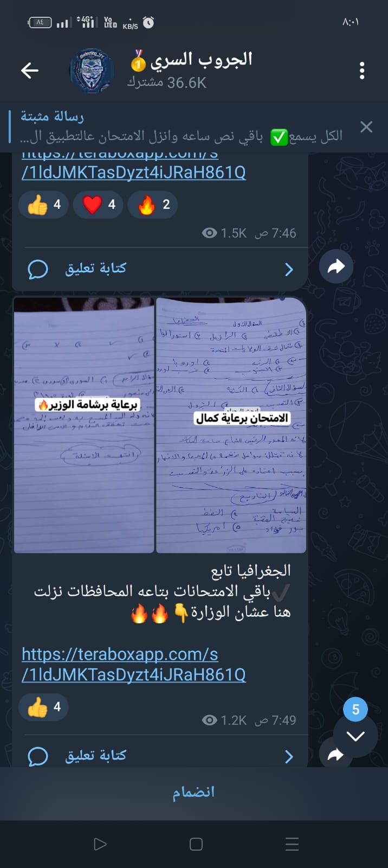Toggle the fire reaction with count 2
This screenshot has height=868, width=388.
pos(153,205)
